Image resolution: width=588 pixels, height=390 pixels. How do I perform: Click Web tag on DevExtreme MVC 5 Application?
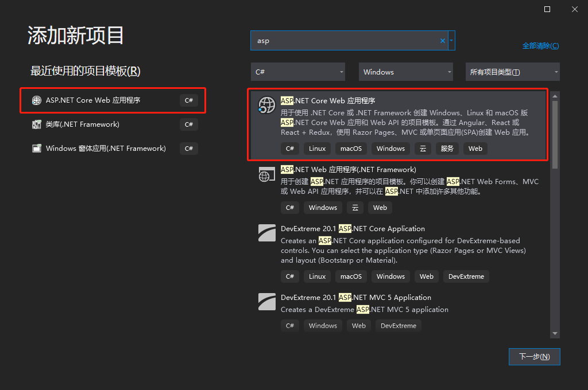(358, 326)
